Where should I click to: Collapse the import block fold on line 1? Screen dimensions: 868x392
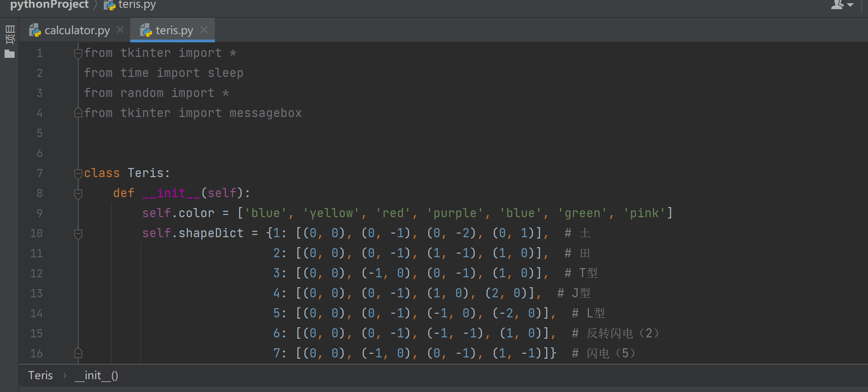[x=78, y=53]
